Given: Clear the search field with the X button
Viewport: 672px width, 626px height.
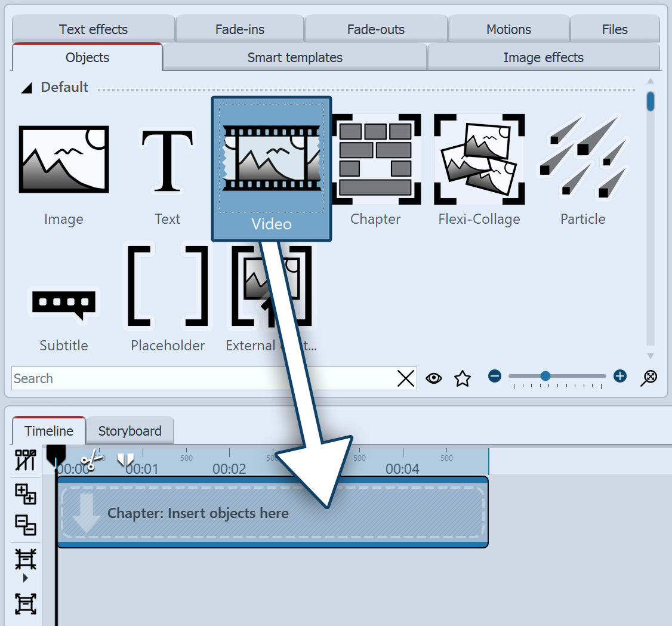Looking at the screenshot, I should point(406,378).
